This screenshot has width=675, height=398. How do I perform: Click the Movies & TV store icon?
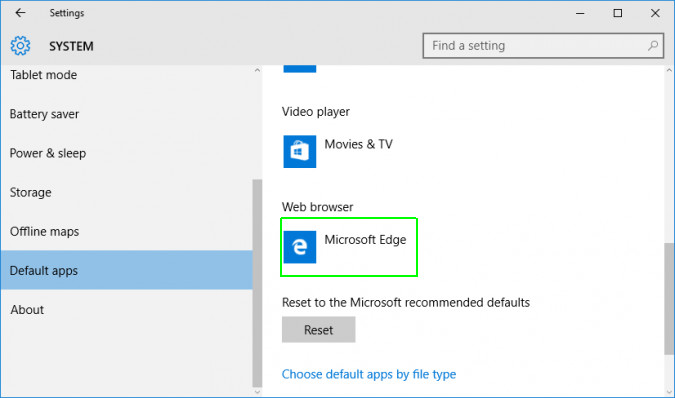pos(300,151)
